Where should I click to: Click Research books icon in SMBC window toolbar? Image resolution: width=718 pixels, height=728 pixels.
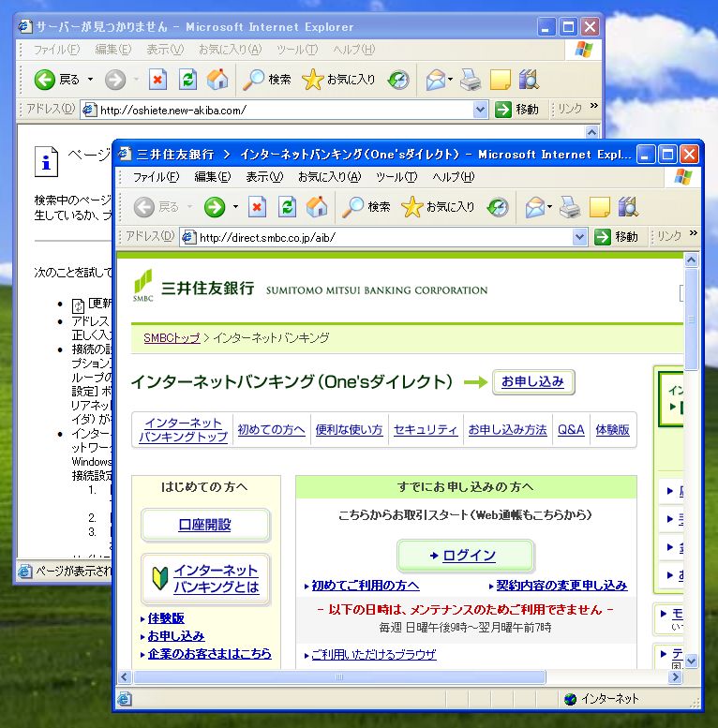click(628, 207)
